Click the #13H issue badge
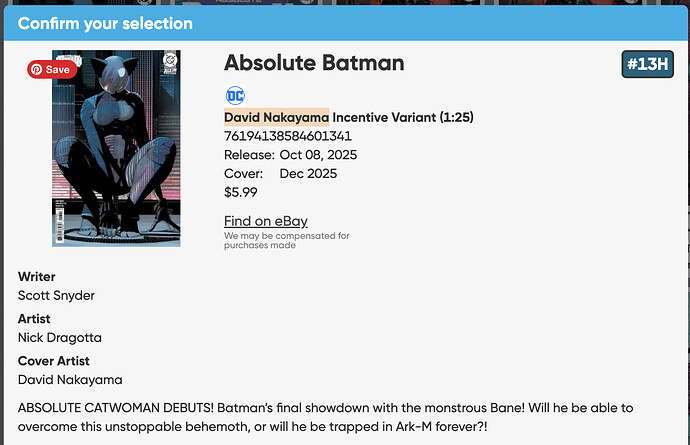Image resolution: width=690 pixels, height=445 pixels. point(648,65)
